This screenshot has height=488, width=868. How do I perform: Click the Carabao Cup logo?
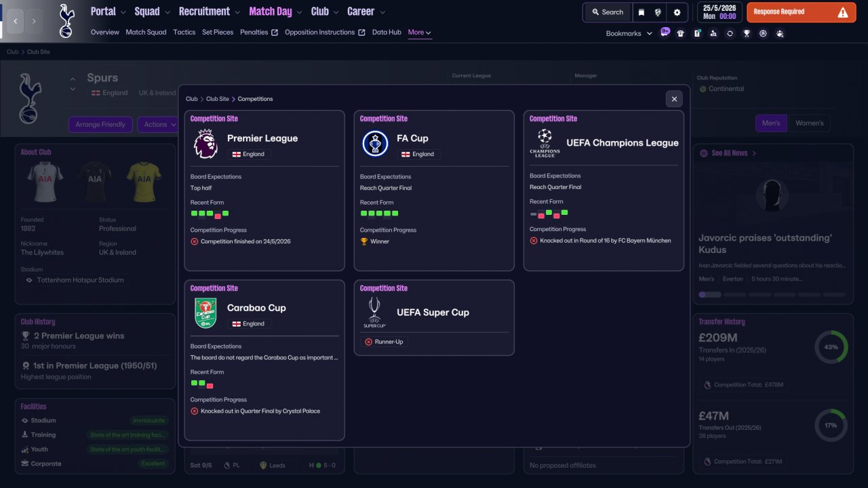click(205, 313)
